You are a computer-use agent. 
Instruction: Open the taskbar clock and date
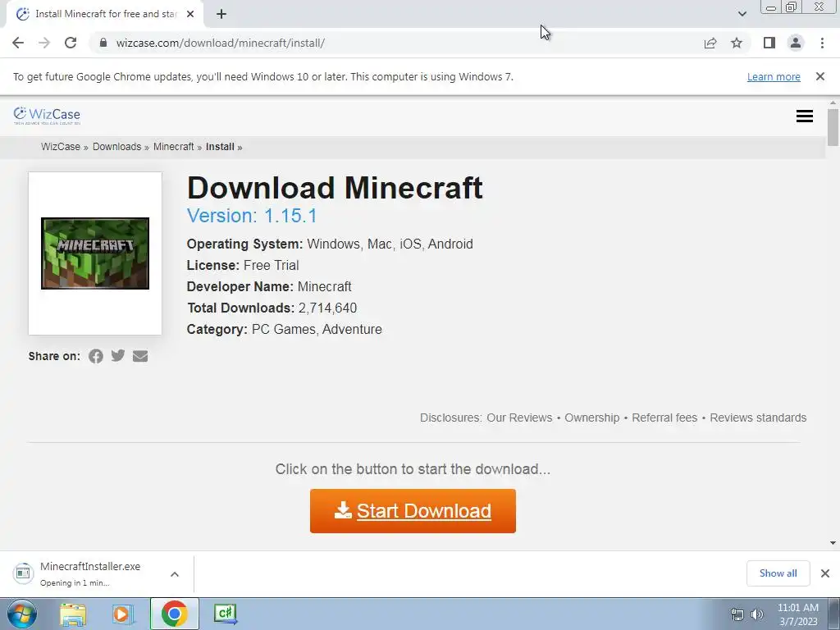[797, 614]
